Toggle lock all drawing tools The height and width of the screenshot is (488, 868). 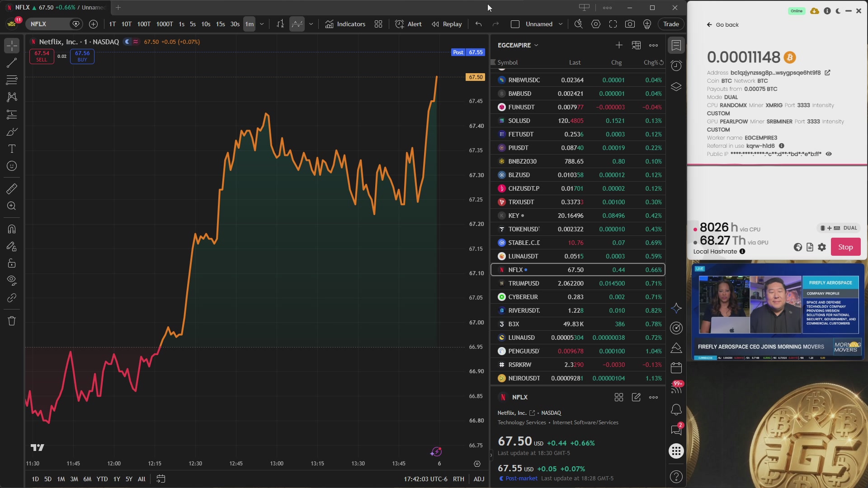12,263
